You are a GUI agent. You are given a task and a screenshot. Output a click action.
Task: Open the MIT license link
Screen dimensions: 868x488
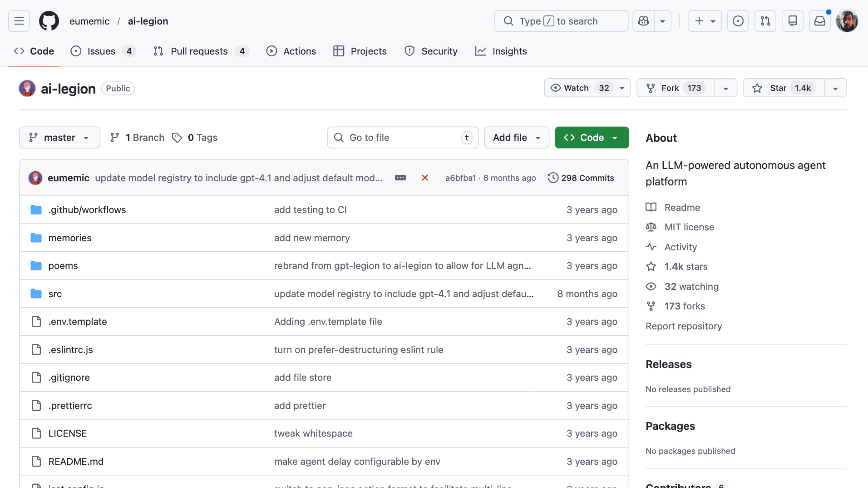click(689, 227)
